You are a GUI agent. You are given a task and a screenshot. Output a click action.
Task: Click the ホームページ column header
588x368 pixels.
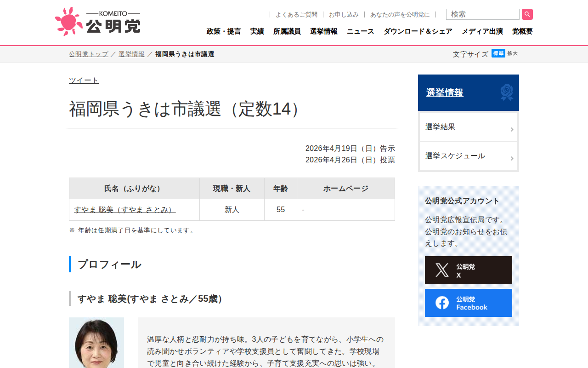click(346, 189)
